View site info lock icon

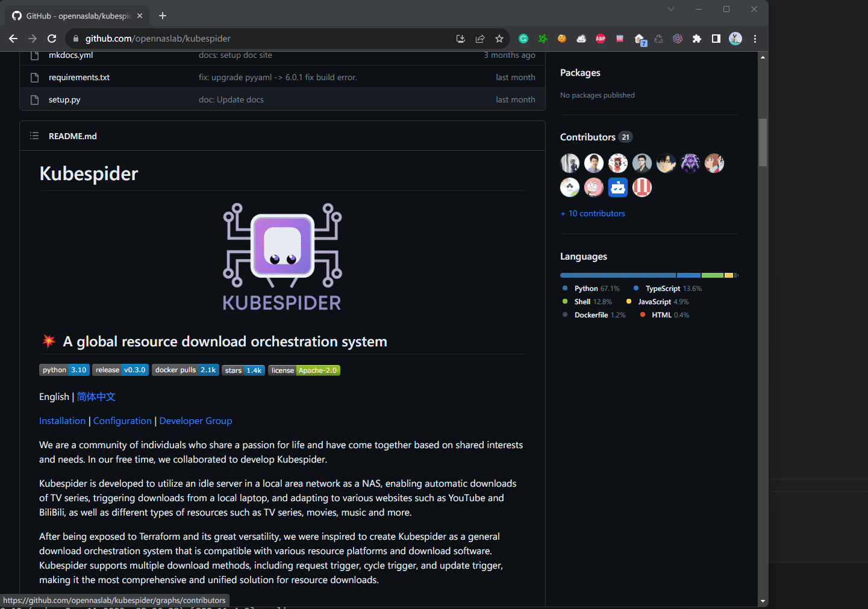76,39
